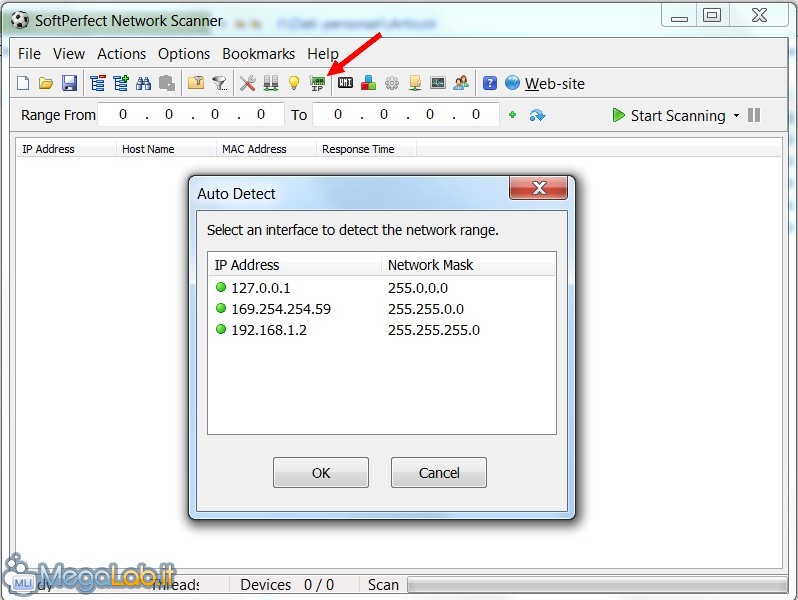
Task: Close the Auto Detect dialog
Action: tap(538, 188)
